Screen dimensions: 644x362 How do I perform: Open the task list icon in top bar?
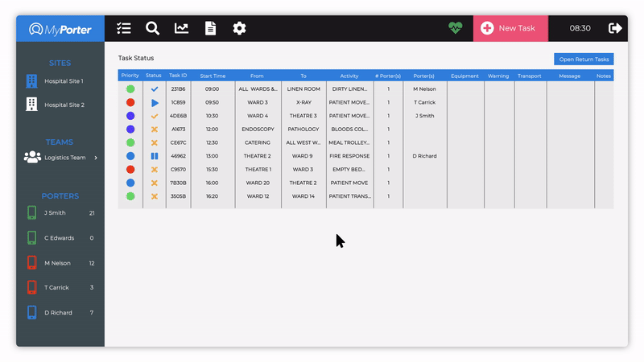click(124, 28)
